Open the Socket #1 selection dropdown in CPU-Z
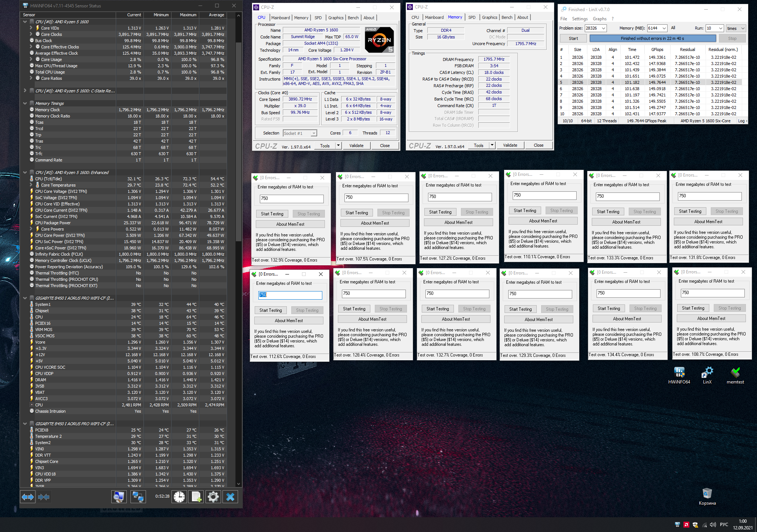The width and height of the screenshot is (757, 532). (314, 133)
